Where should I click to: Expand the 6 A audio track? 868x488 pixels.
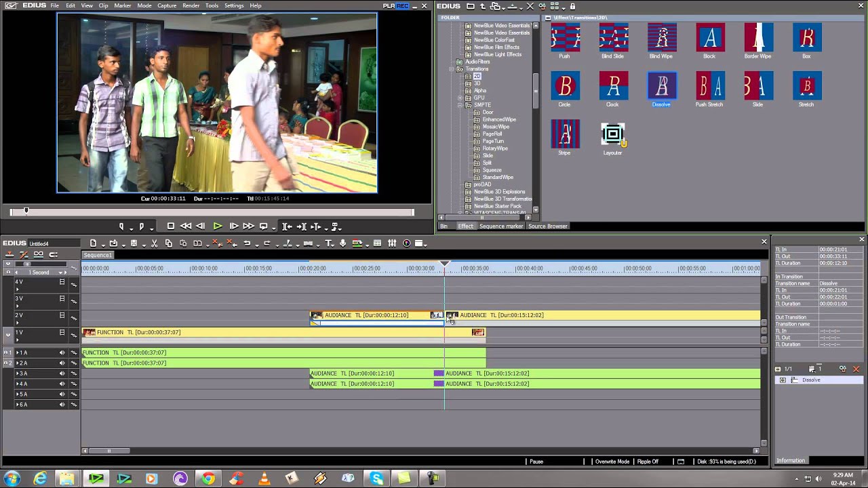[18, 405]
